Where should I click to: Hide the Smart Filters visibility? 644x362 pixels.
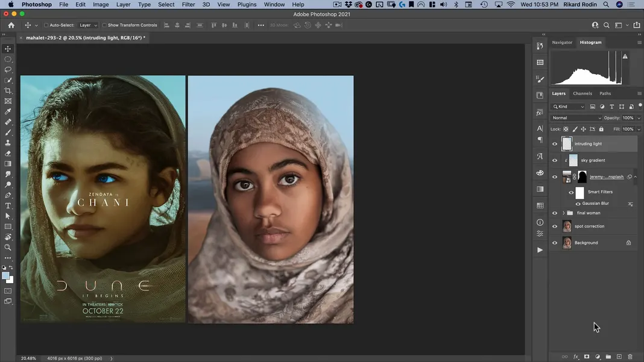click(571, 192)
